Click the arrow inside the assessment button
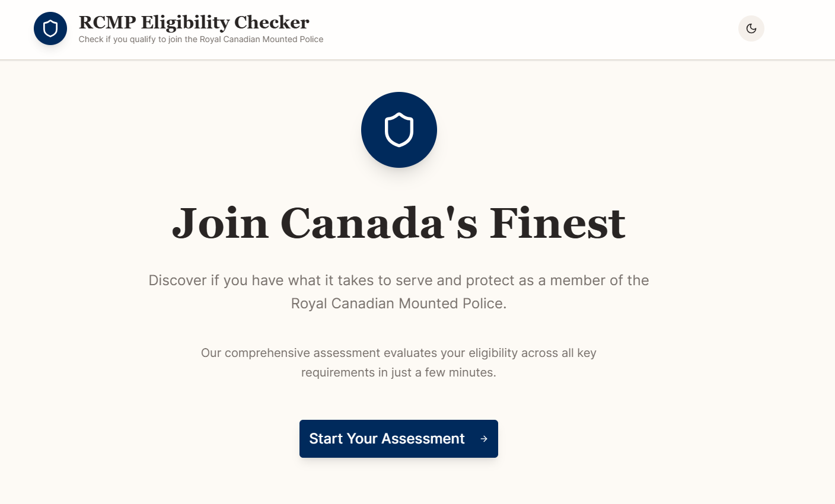This screenshot has height=504, width=835. pyautogui.click(x=483, y=439)
